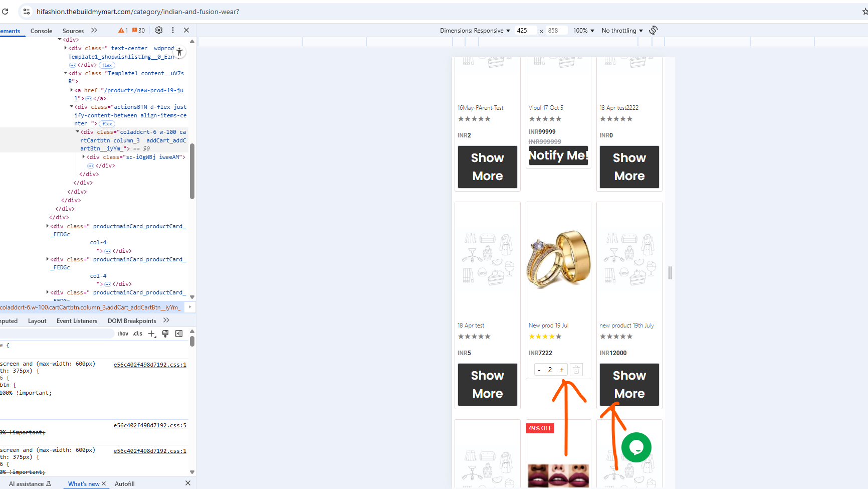Switch to the Console tab

coord(41,31)
